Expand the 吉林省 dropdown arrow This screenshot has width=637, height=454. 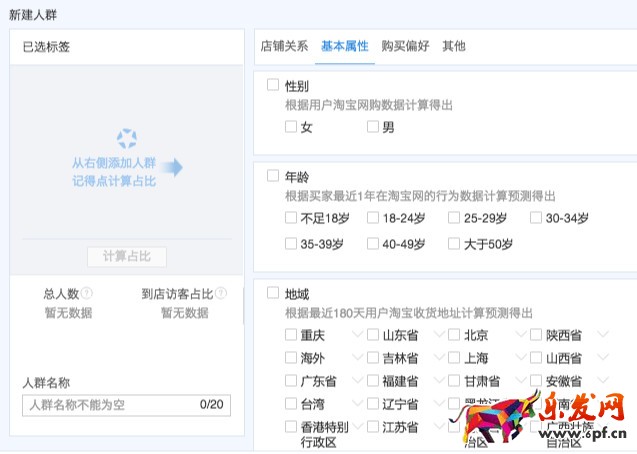439,358
